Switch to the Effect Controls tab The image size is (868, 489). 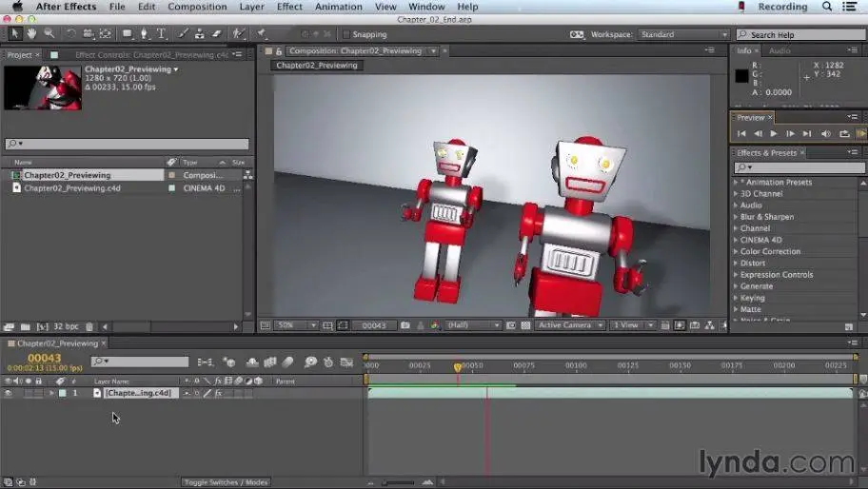pyautogui.click(x=151, y=55)
